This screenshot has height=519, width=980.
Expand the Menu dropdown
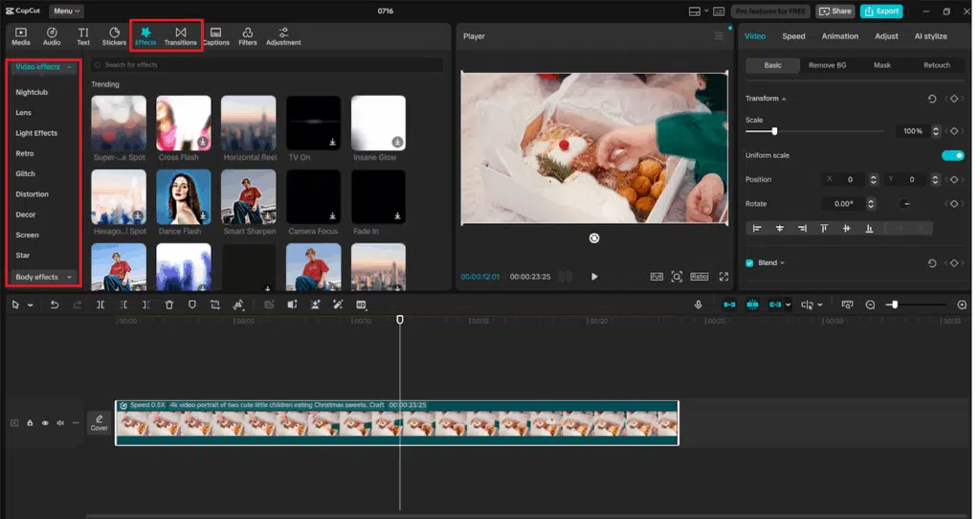point(67,11)
